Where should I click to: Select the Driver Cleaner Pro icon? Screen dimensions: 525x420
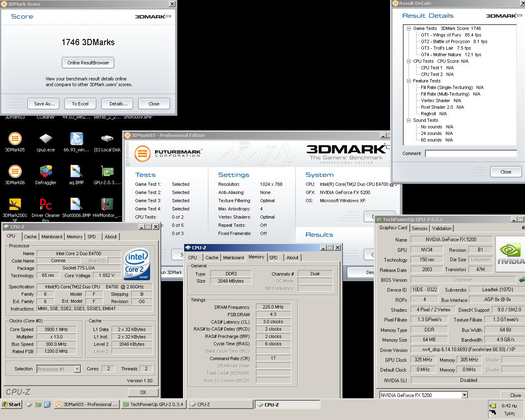click(46, 210)
